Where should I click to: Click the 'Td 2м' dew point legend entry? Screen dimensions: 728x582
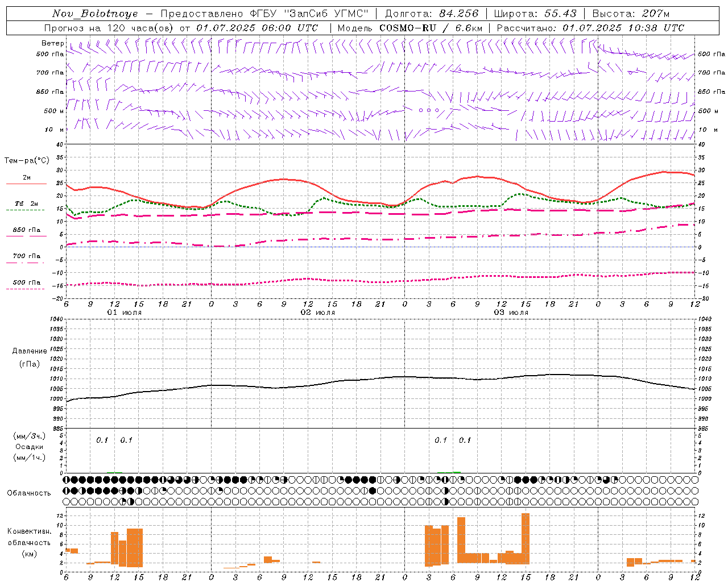click(27, 203)
